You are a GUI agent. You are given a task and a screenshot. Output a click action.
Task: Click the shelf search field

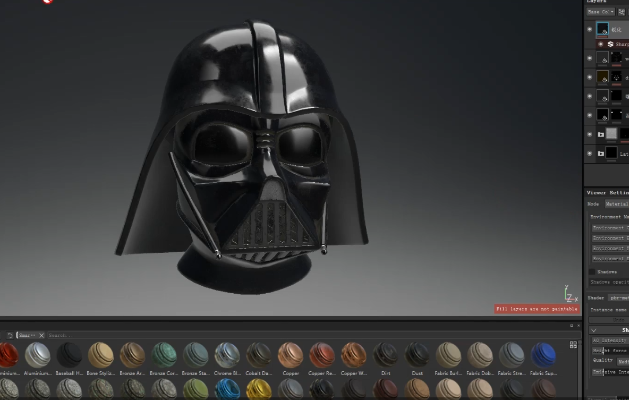(x=313, y=335)
